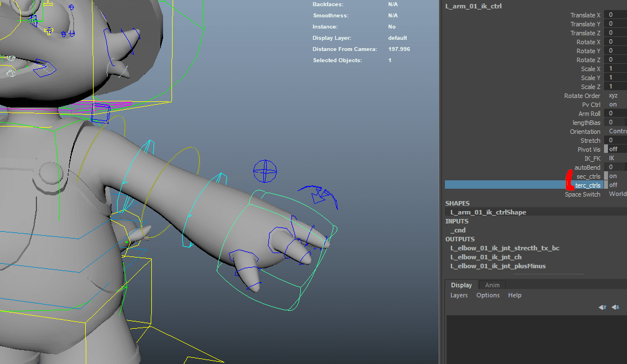
Task: Select the blue crosshair circle control near forearm
Action: click(264, 171)
